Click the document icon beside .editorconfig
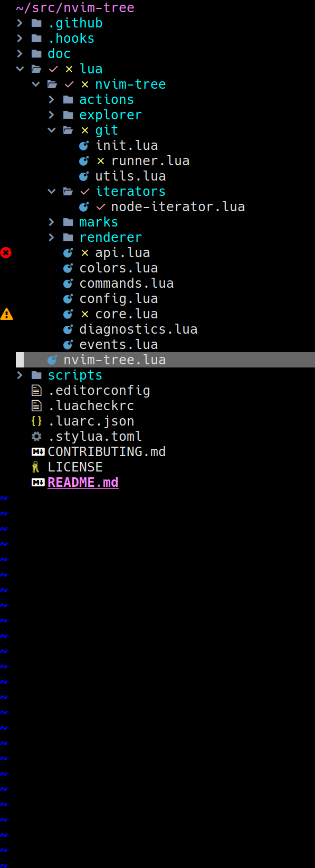Image resolution: width=315 pixels, height=868 pixels. coord(36,390)
